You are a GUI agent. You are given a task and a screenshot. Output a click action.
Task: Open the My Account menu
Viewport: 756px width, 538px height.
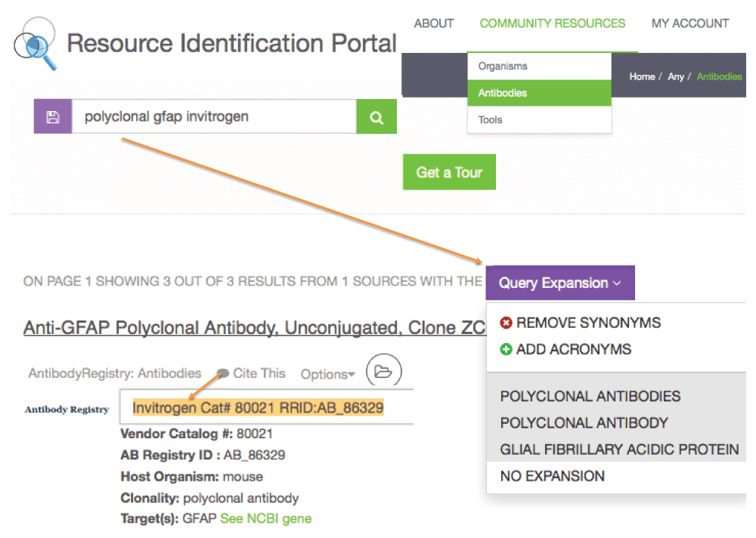click(690, 23)
